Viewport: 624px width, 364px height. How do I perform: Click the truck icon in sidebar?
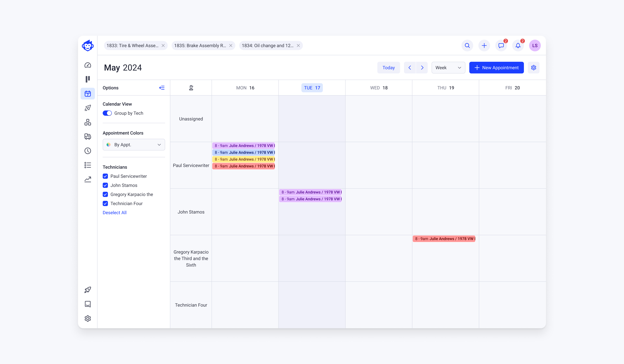(x=88, y=136)
